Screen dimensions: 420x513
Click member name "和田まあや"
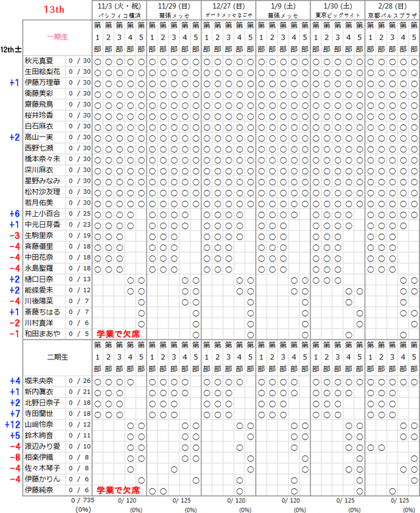tap(43, 334)
